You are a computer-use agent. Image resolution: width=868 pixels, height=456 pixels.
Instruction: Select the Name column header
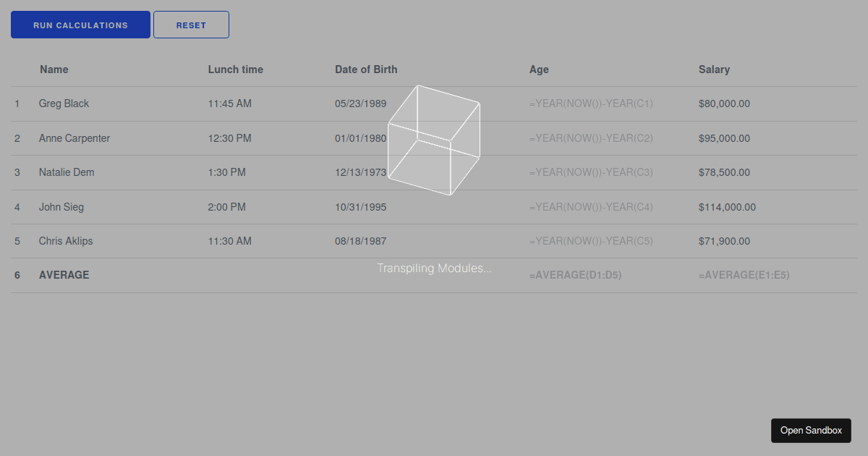tap(54, 69)
